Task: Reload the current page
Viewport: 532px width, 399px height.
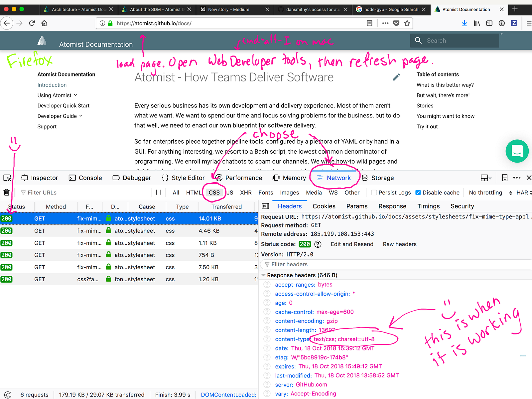Action: point(32,23)
